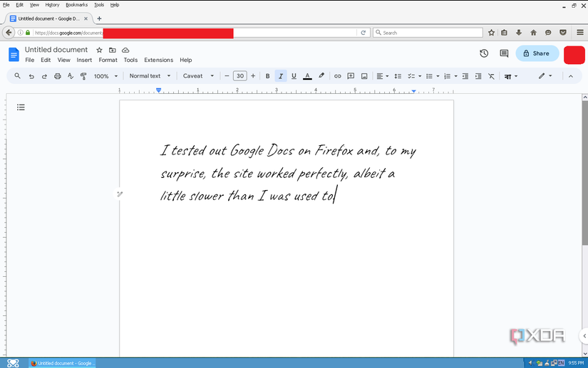Image resolution: width=588 pixels, height=368 pixels.
Task: View the cloud document status
Action: [x=125, y=50]
